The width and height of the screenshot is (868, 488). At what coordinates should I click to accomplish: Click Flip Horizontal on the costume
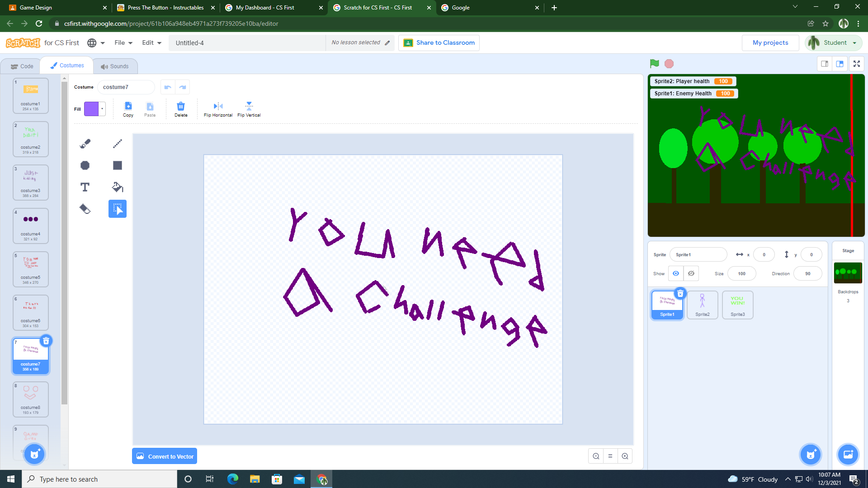(x=217, y=108)
